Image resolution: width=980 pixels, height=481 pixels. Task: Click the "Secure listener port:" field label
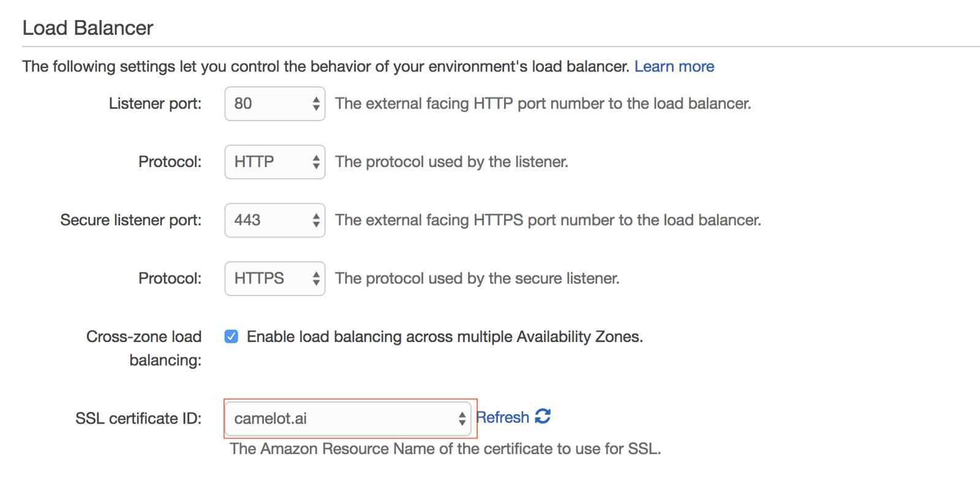[x=130, y=220]
